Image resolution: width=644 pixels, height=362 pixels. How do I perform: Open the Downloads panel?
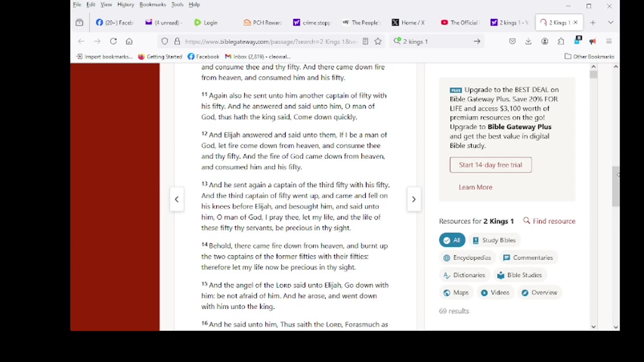pos(528,41)
